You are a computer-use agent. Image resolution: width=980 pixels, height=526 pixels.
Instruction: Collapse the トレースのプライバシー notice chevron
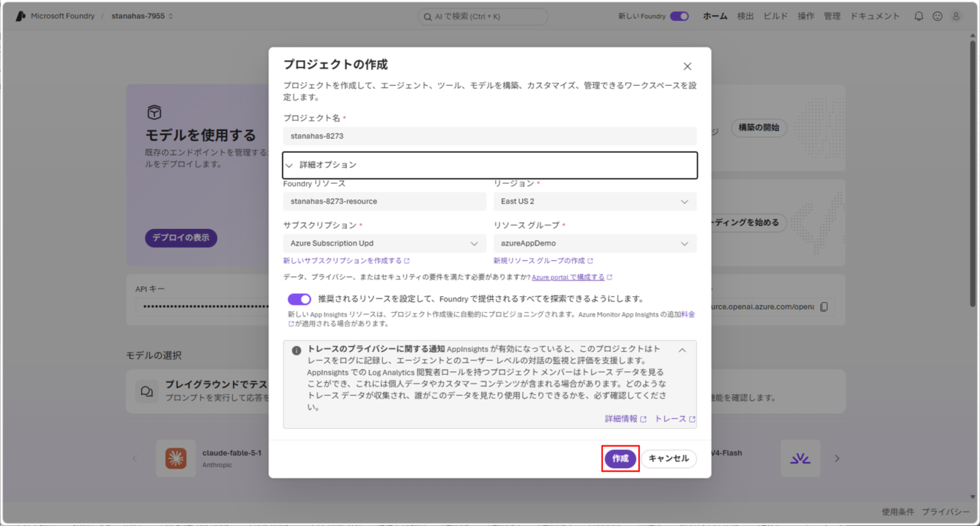click(682, 350)
